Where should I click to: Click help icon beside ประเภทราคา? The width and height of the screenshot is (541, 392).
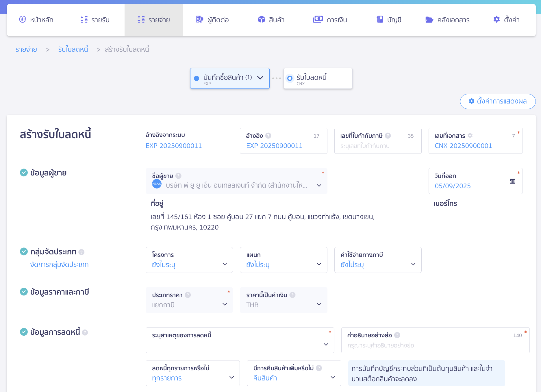188,295
